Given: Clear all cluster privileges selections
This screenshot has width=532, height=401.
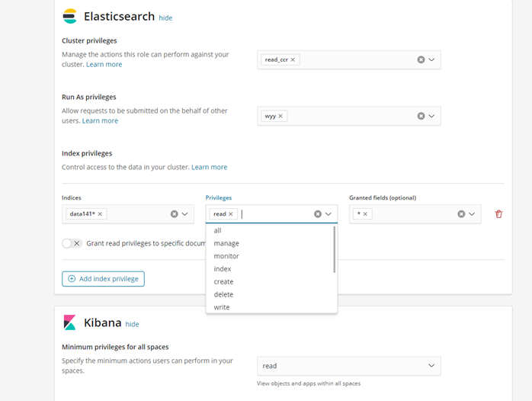Looking at the screenshot, I should tap(421, 59).
